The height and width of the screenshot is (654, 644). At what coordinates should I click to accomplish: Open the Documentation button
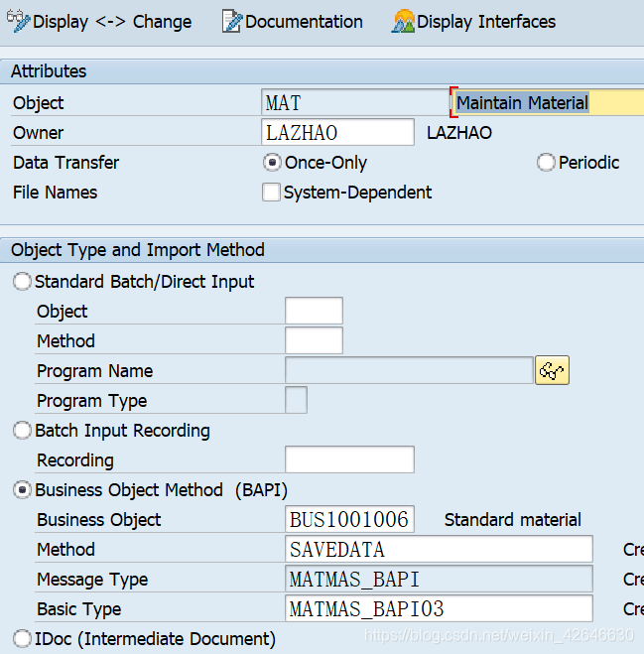click(293, 22)
